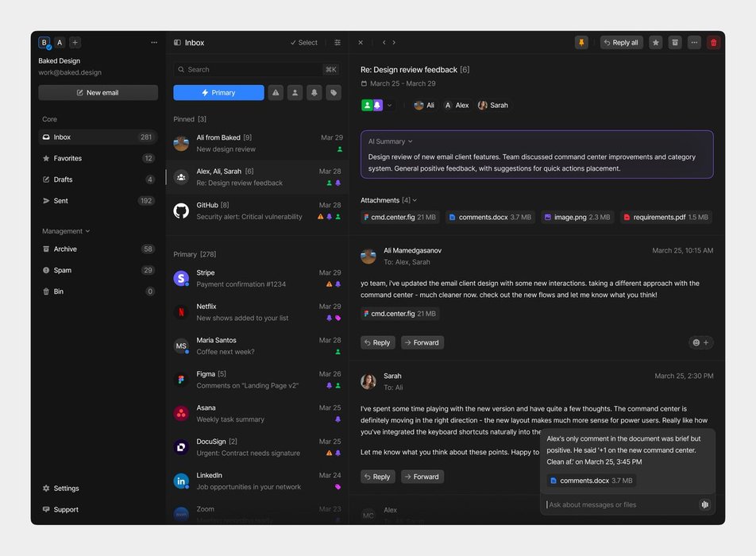Viewport: 756px width, 556px height.
Task: Filter by the warning triangle category
Action: click(x=276, y=93)
